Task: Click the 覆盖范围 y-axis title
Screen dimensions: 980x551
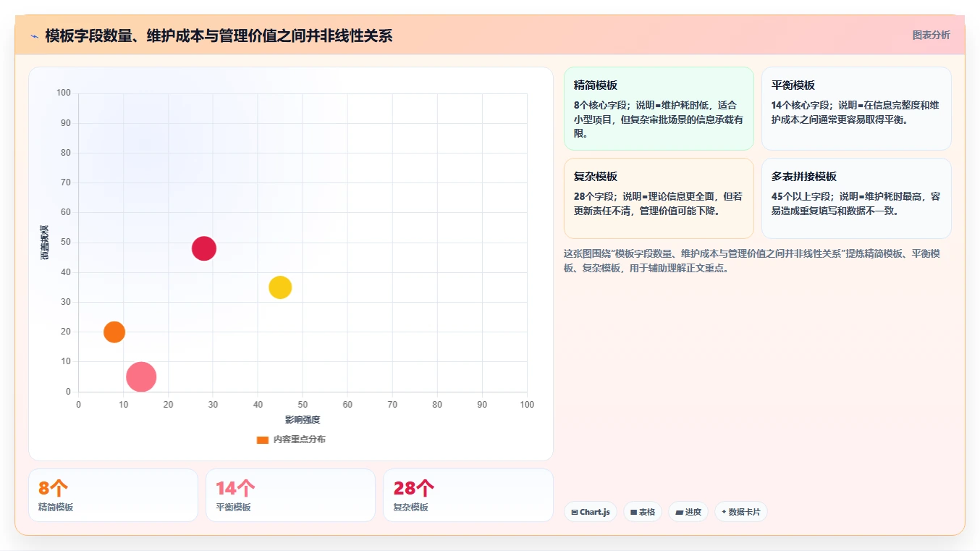Action: point(45,243)
